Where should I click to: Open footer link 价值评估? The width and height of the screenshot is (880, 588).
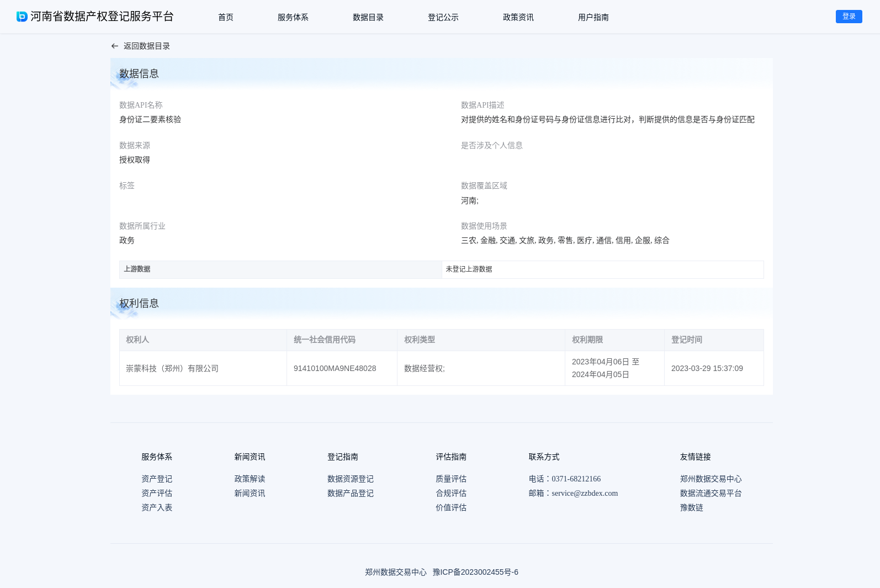point(451,507)
